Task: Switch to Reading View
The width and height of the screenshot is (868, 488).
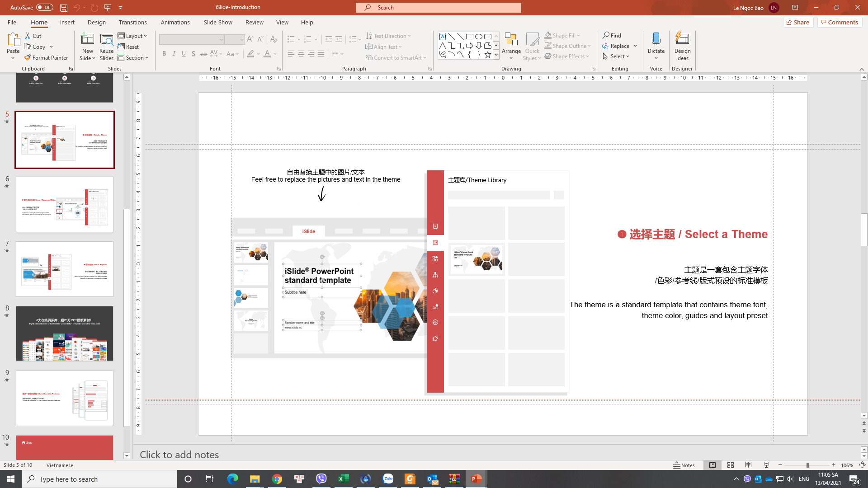Action: tap(749, 465)
